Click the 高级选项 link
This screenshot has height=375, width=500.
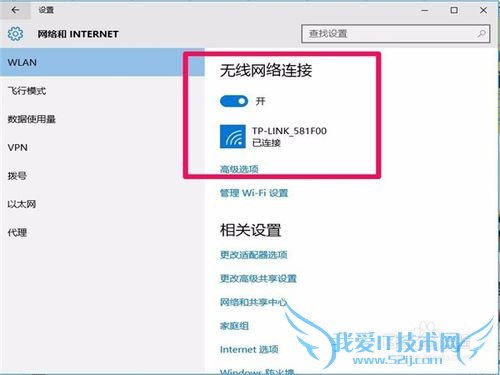coord(239,169)
